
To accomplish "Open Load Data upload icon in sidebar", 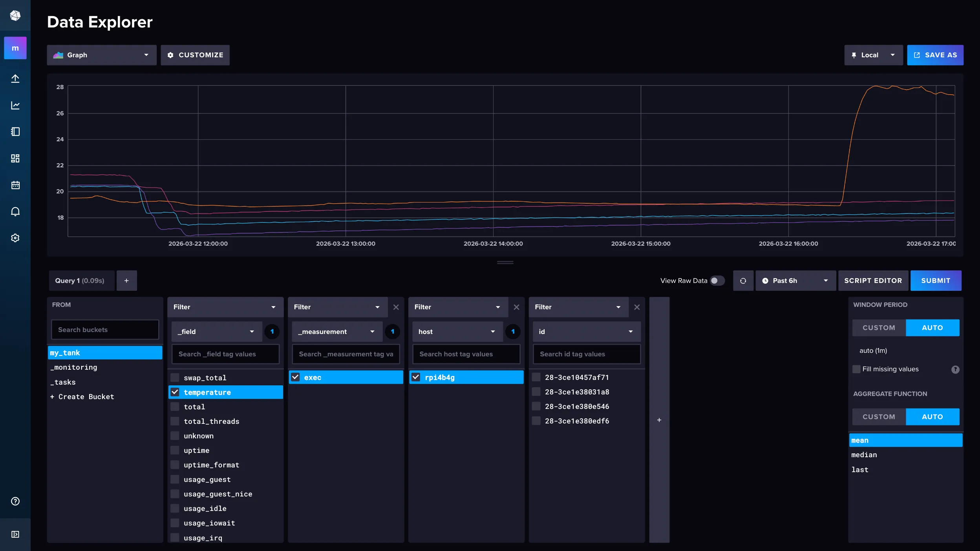I will (15, 78).
